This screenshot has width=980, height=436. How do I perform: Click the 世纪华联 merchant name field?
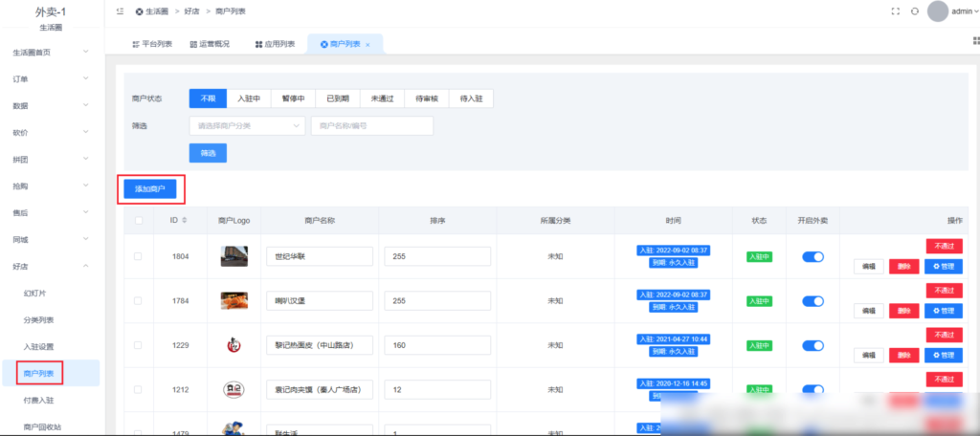pyautogui.click(x=320, y=256)
